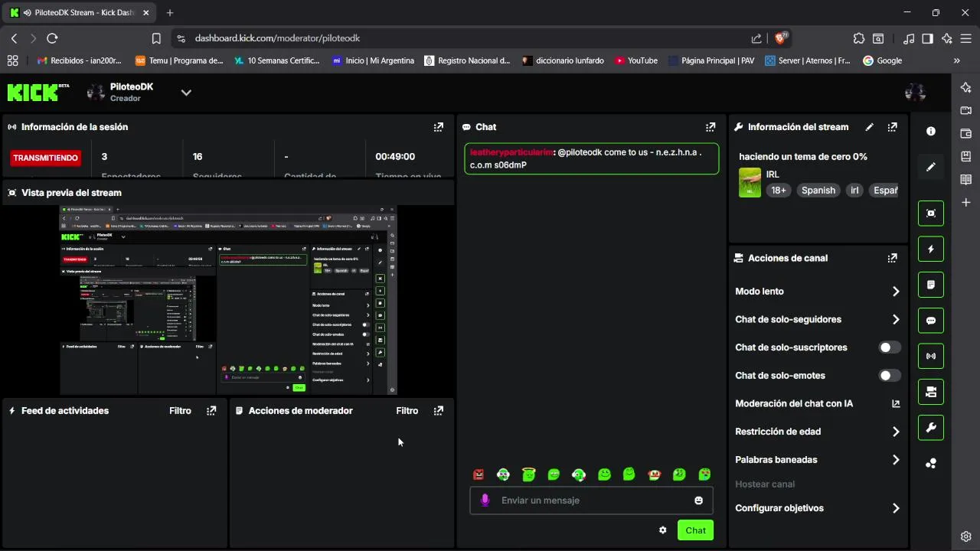Image resolution: width=980 pixels, height=551 pixels.
Task: Switch to the PiloteoDK Stream browser tab
Action: [79, 13]
